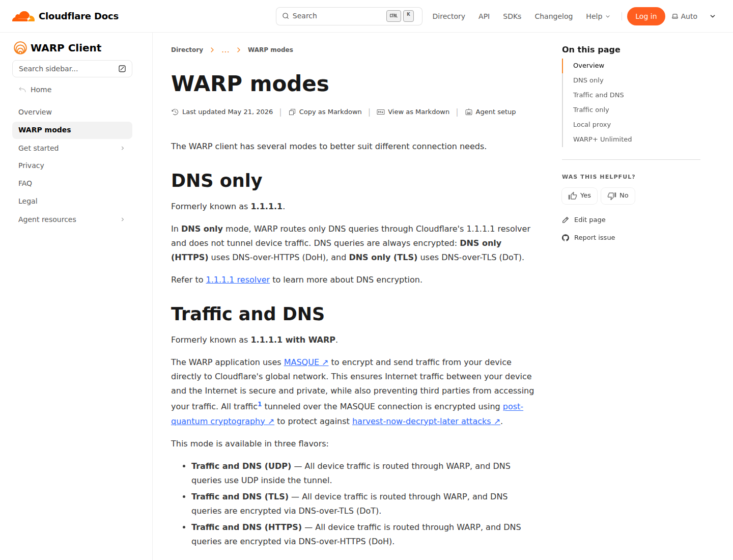Screen dimensions: 733x560
Task: Open the Changelog header link
Action: [553, 16]
